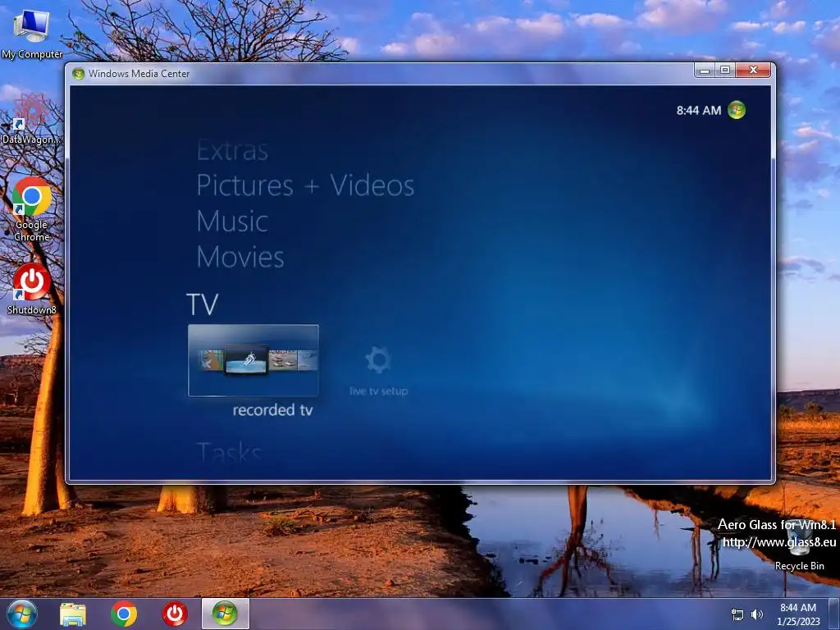Click the live tv setup label
Image resolution: width=840 pixels, height=630 pixels.
tap(379, 391)
